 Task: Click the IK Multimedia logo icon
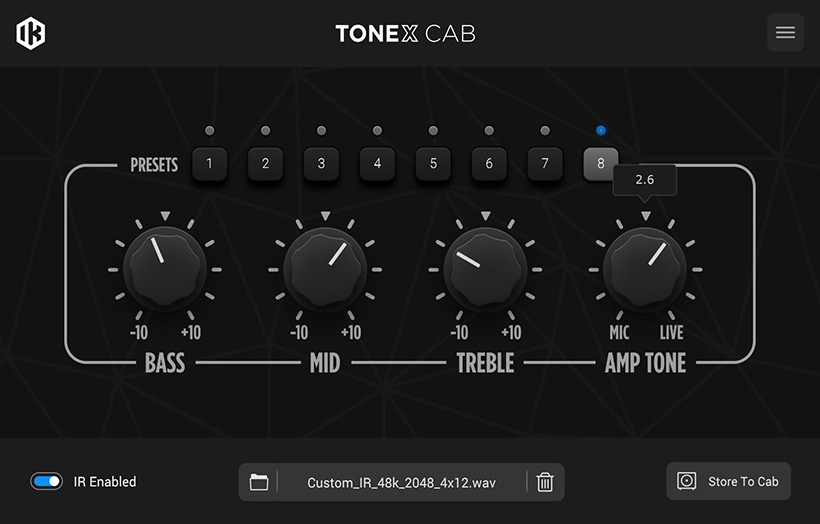(x=30, y=33)
